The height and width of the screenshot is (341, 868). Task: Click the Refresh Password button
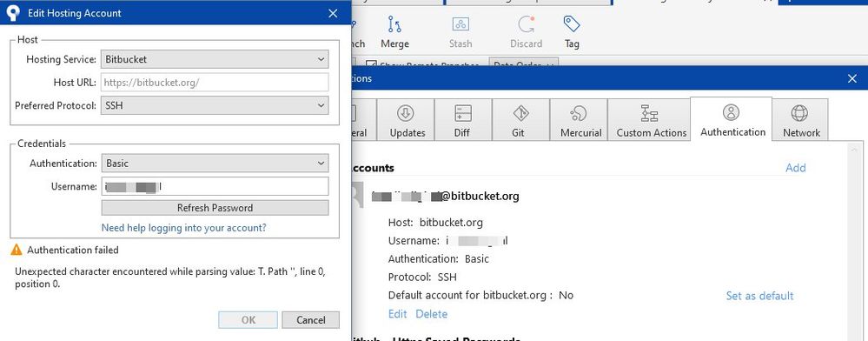tap(215, 208)
